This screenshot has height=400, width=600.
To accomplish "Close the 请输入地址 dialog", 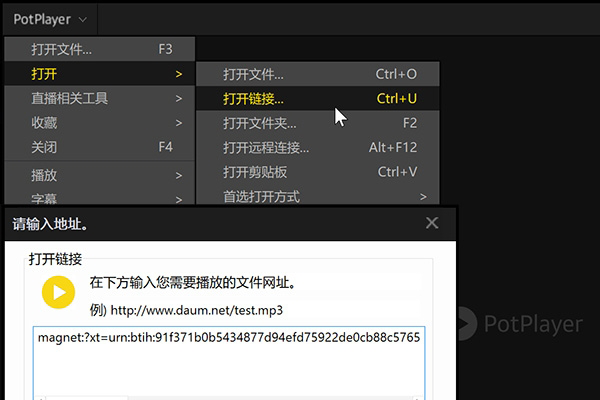I will [432, 223].
